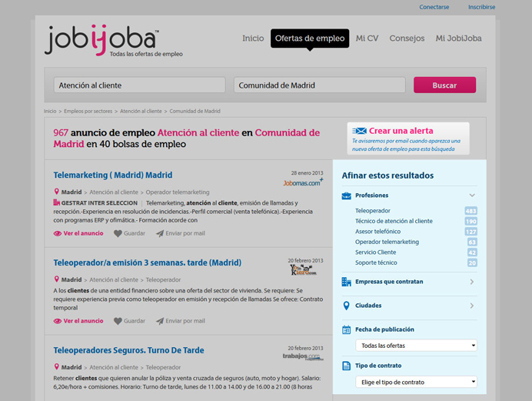Go to the Inicio nav tab
Viewport: 532px width, 401px height.
click(x=253, y=38)
